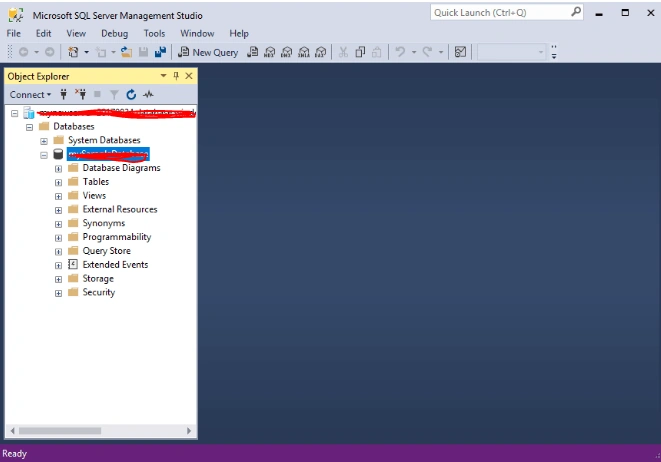Click the Save icon in toolbar

point(143,52)
